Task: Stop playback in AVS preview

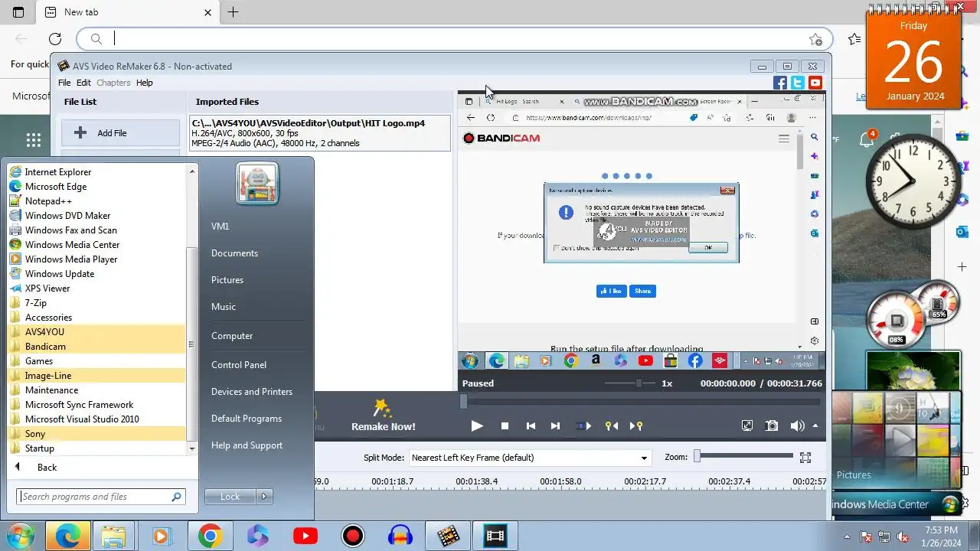Action: (505, 426)
